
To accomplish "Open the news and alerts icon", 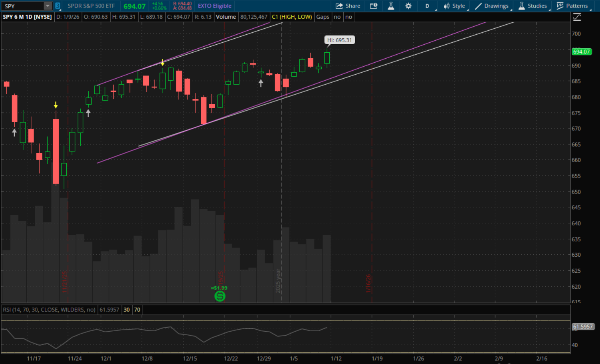I will [374, 6].
